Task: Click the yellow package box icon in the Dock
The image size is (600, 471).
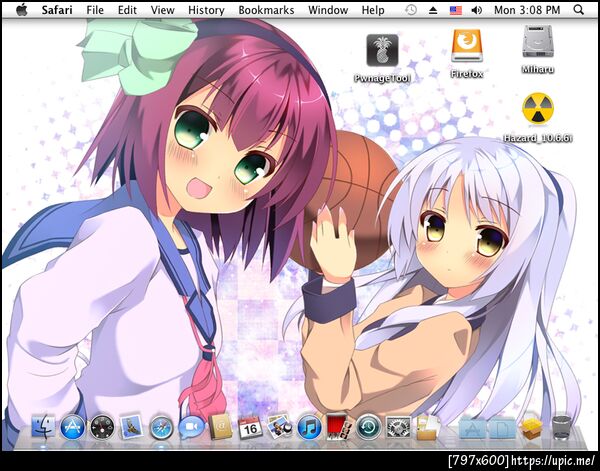Action: tap(532, 428)
